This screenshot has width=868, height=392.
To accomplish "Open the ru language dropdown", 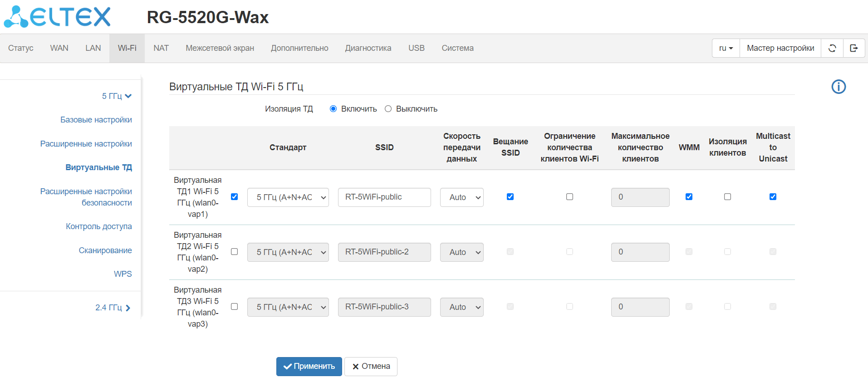I will [726, 48].
